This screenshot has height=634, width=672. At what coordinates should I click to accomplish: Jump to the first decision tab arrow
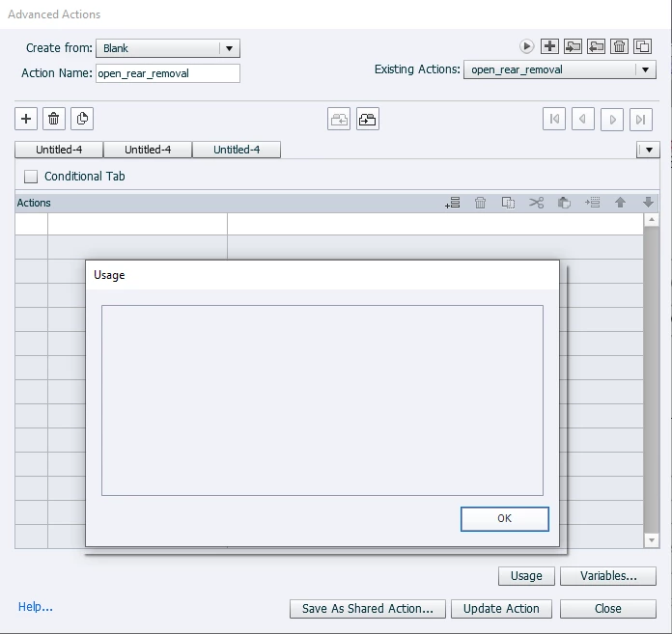point(554,119)
